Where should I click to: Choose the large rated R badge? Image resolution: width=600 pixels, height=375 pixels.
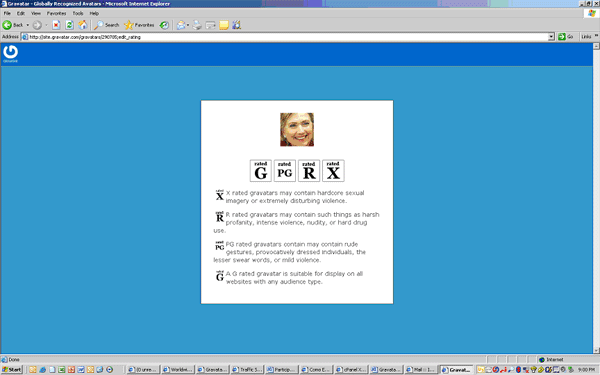pyautogui.click(x=309, y=171)
